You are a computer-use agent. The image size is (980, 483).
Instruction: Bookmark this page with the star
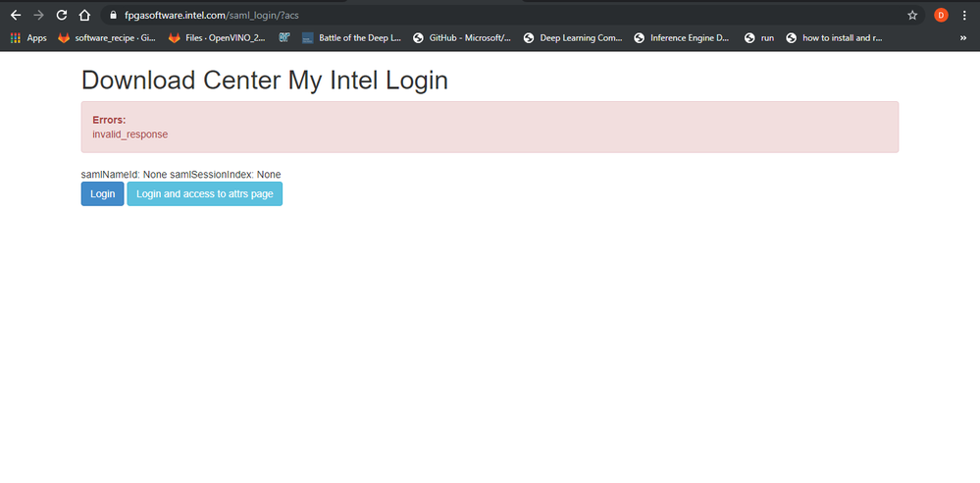[912, 15]
